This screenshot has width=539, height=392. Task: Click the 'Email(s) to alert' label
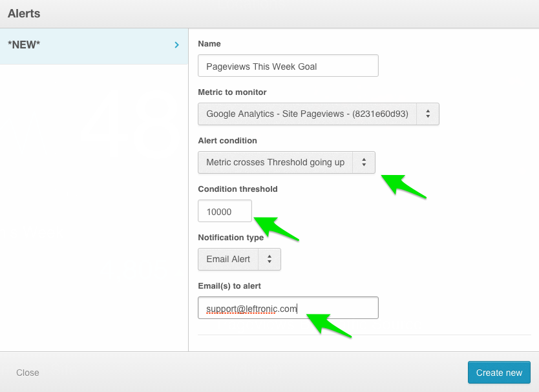[x=229, y=286]
